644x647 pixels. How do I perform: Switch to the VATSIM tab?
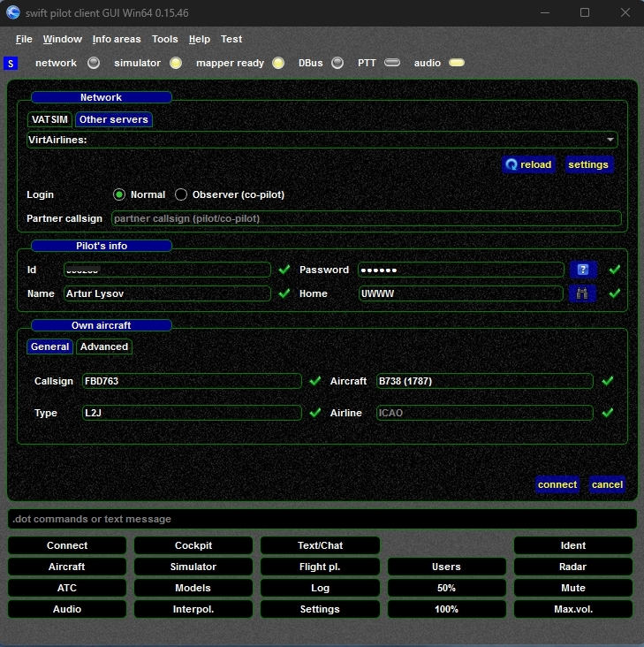pos(49,119)
